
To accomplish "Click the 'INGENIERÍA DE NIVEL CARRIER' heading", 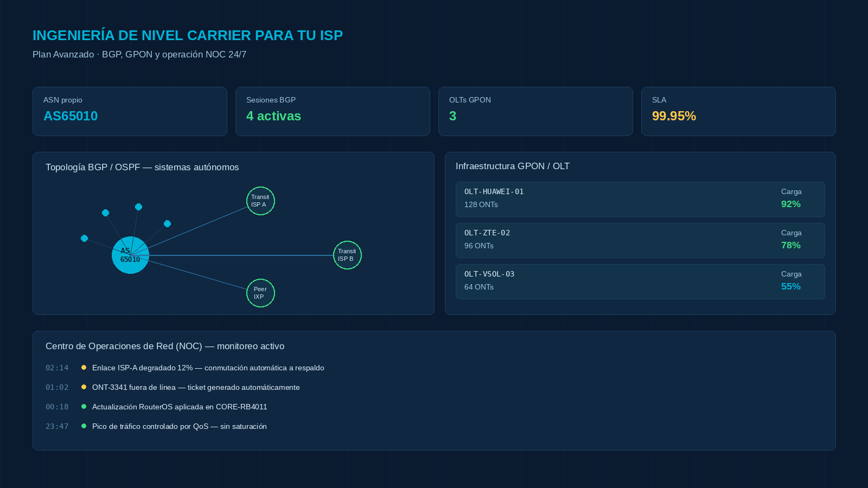I will coord(188,35).
